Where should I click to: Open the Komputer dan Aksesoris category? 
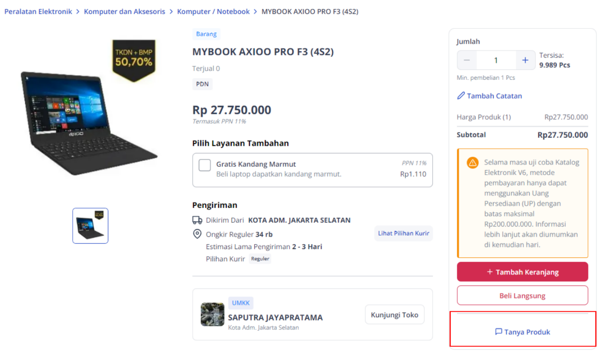coord(124,11)
